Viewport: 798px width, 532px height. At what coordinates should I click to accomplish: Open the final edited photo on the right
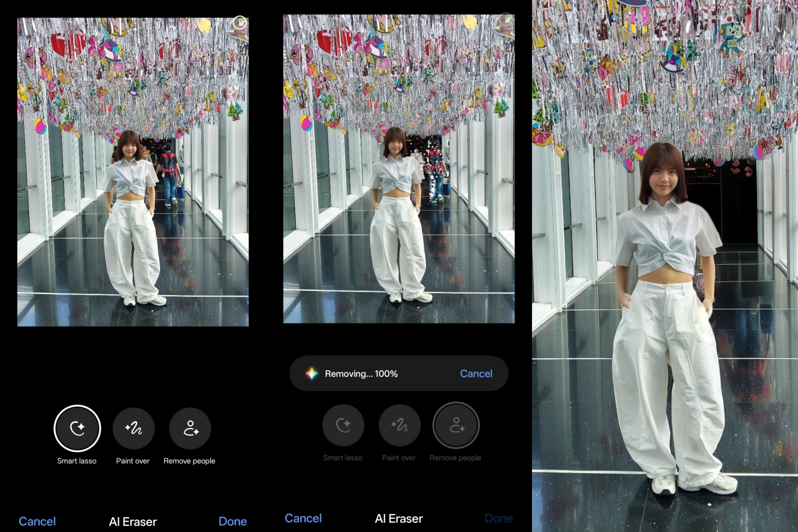coord(665,266)
